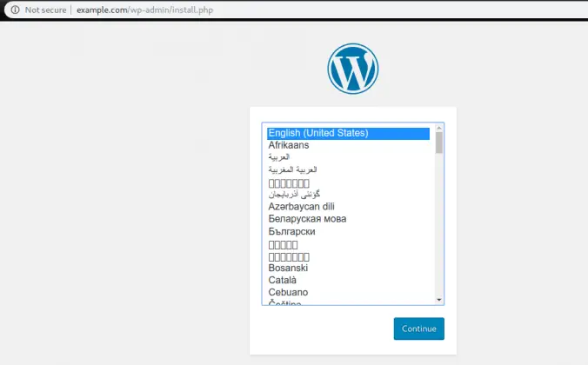Select Bosanski language option
588x365 pixels.
tap(288, 269)
